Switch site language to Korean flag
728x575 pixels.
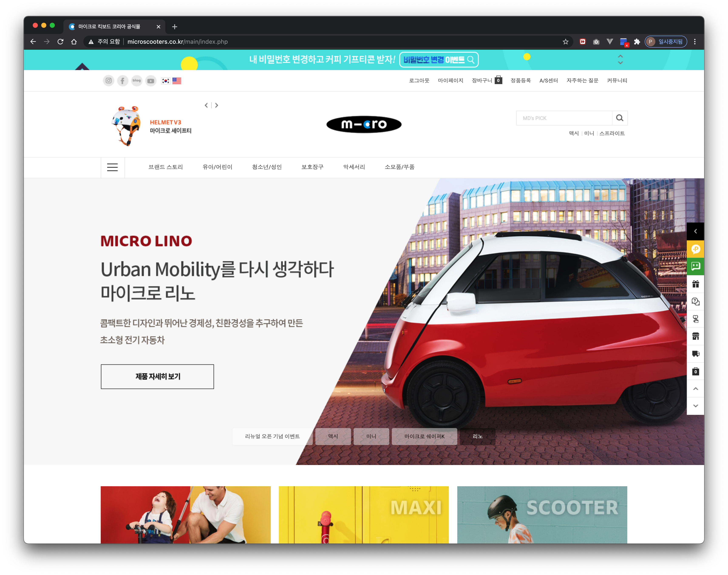(165, 81)
